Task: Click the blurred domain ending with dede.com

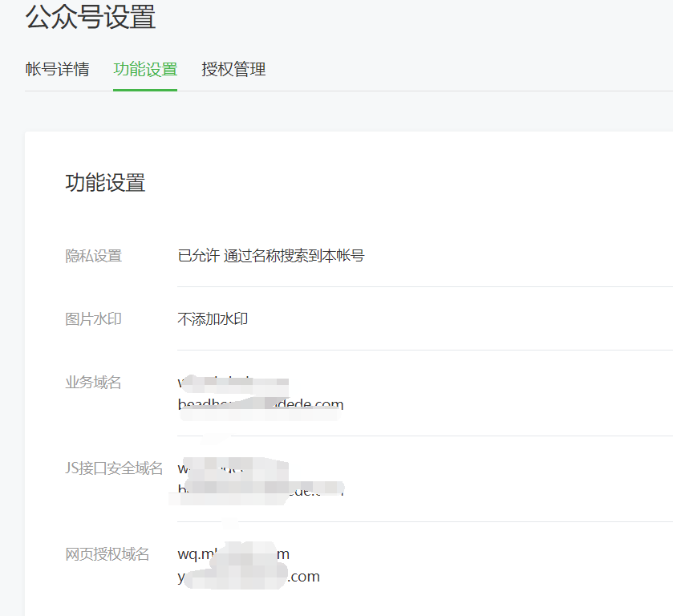Action: click(261, 404)
